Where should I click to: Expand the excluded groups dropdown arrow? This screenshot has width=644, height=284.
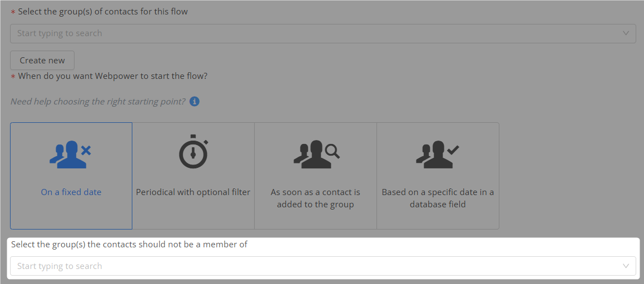tap(626, 266)
